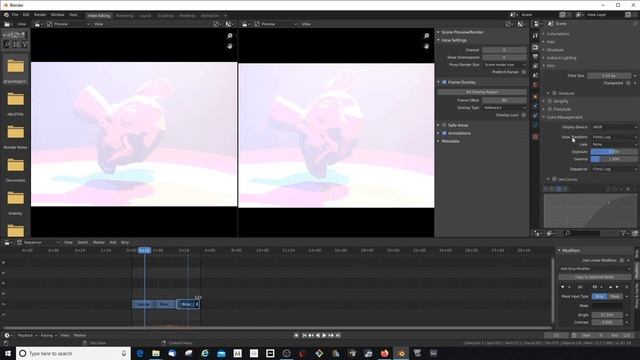Open Tool tab icon in properties editor

(x=536, y=36)
